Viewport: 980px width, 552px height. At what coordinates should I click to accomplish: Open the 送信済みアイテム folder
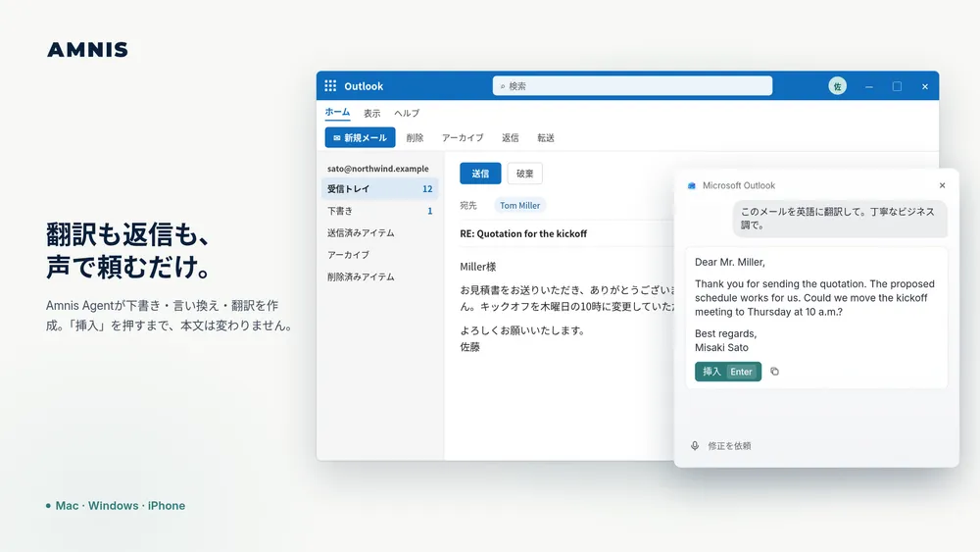pyautogui.click(x=380, y=232)
